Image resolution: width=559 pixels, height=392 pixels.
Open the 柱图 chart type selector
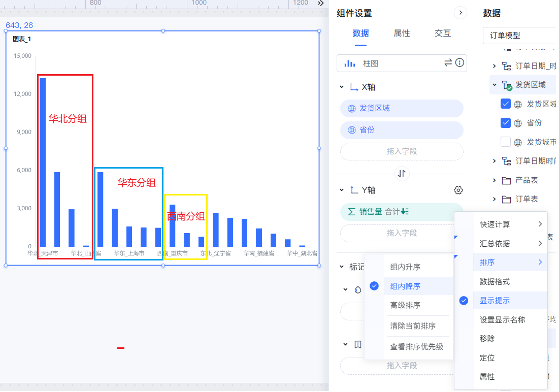pyautogui.click(x=402, y=63)
